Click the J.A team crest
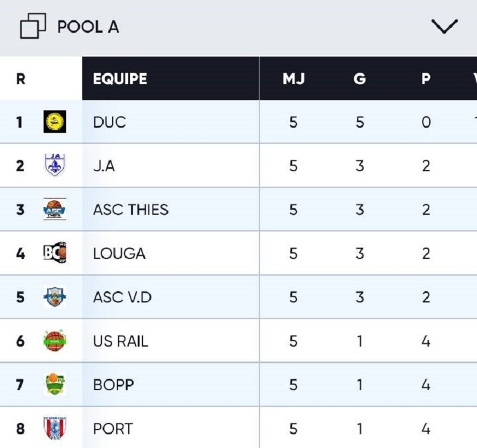Viewport: 477px width, 448px height. click(x=55, y=165)
